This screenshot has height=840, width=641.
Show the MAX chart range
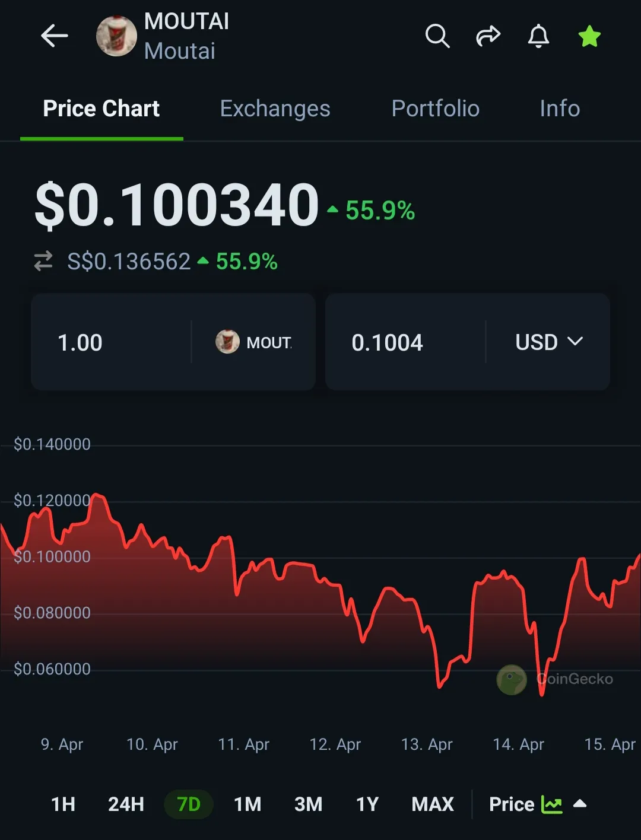(433, 804)
